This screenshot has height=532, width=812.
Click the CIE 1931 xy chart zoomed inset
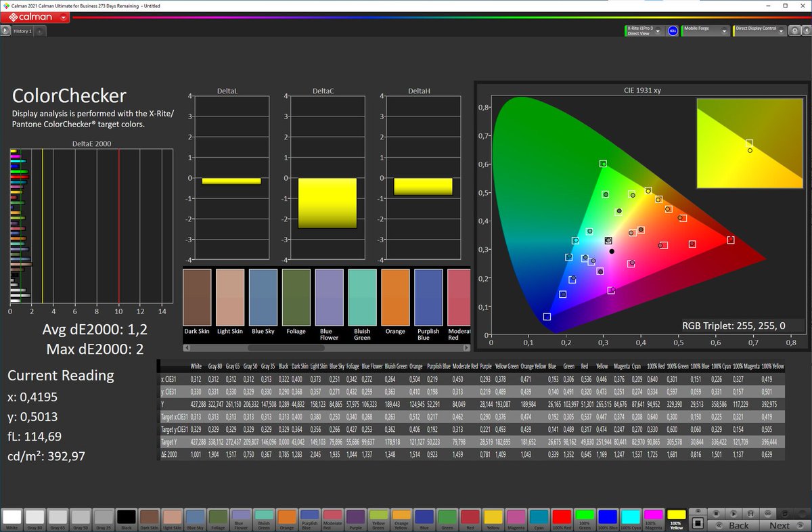click(x=750, y=143)
